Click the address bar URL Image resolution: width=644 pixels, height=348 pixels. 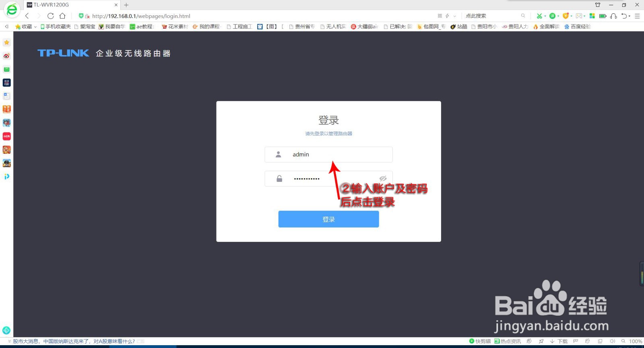141,16
